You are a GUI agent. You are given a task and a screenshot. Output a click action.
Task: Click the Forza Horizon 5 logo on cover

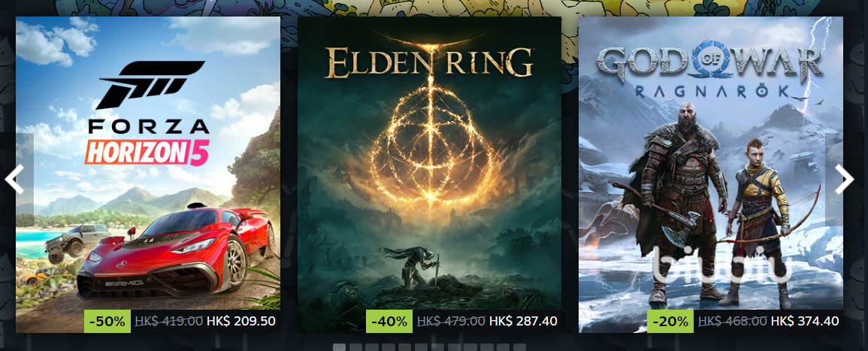[148, 113]
